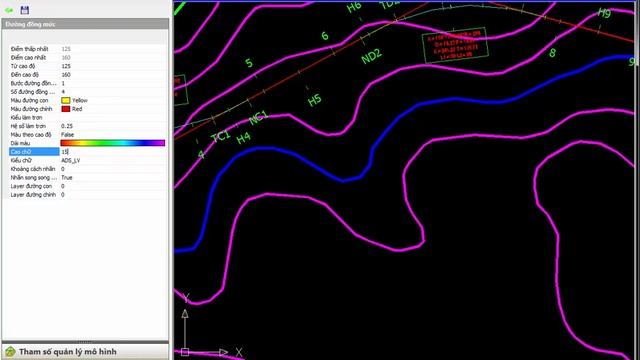640x360 pixels.
Task: Click the ND2 label in the drawing
Action: [371, 56]
